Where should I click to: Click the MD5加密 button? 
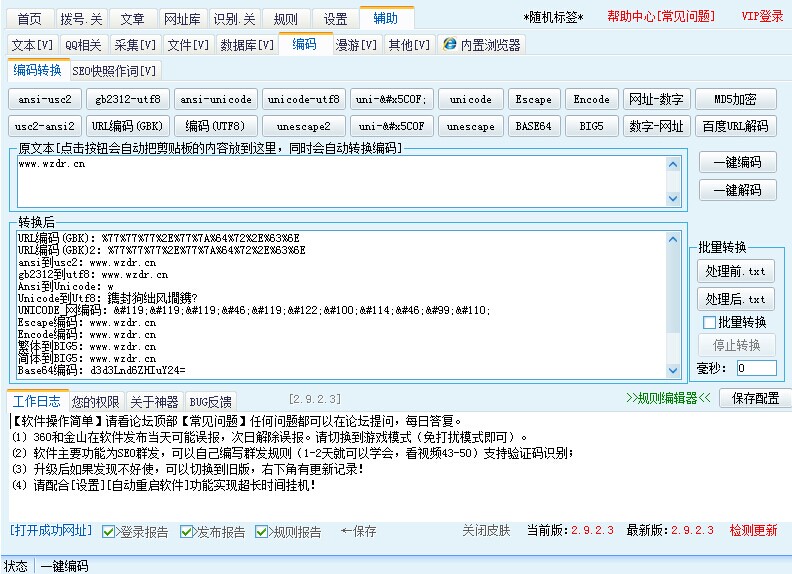coord(735,99)
